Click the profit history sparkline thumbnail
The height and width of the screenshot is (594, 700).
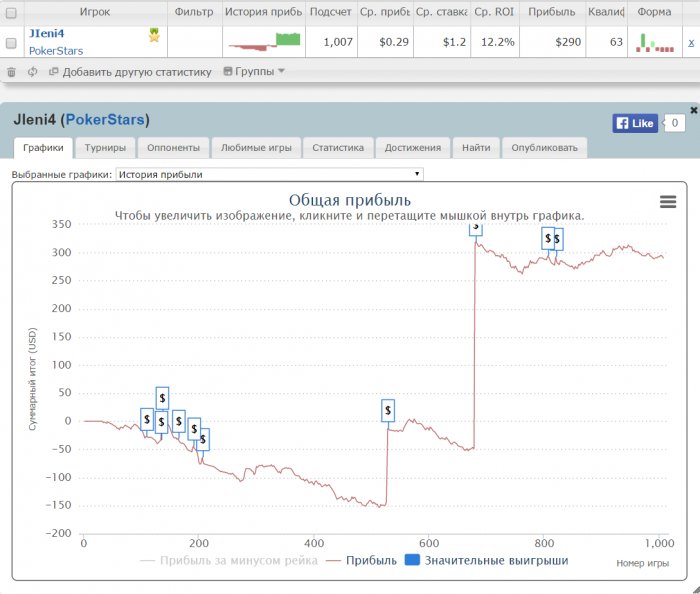[x=264, y=42]
